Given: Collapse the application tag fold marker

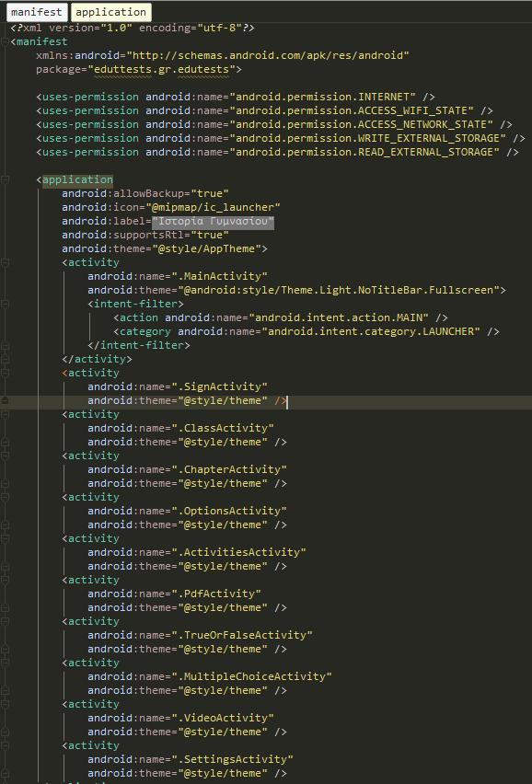Looking at the screenshot, I should (5, 179).
